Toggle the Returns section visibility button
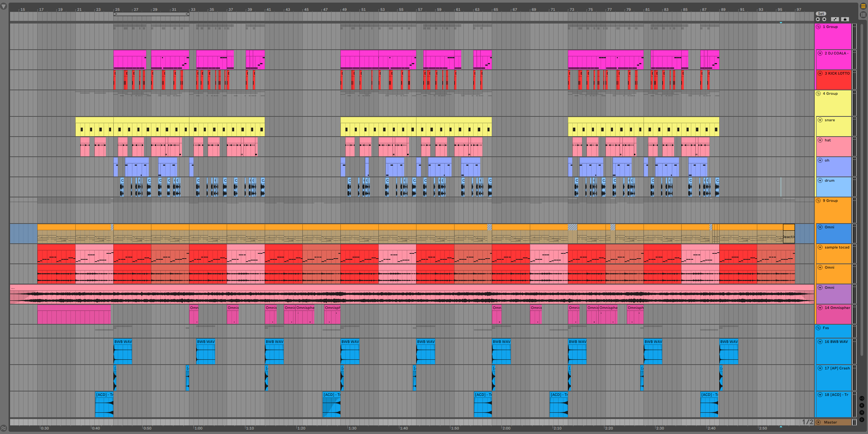Screen dimensions: 868x434 862,406
